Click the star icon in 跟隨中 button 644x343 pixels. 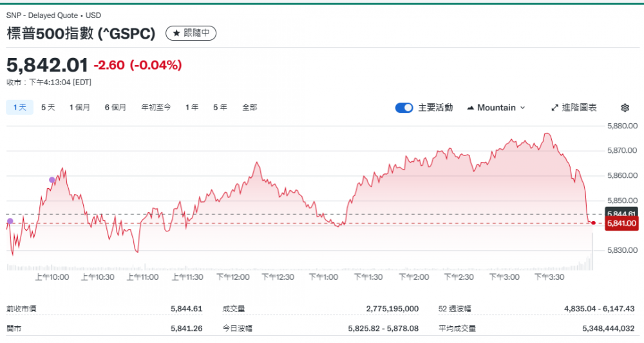pos(176,33)
